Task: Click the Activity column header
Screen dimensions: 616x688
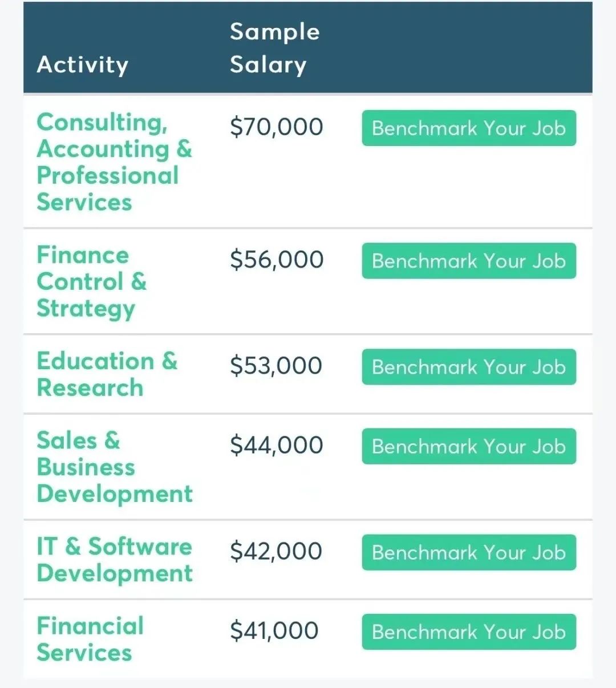Action: (83, 64)
